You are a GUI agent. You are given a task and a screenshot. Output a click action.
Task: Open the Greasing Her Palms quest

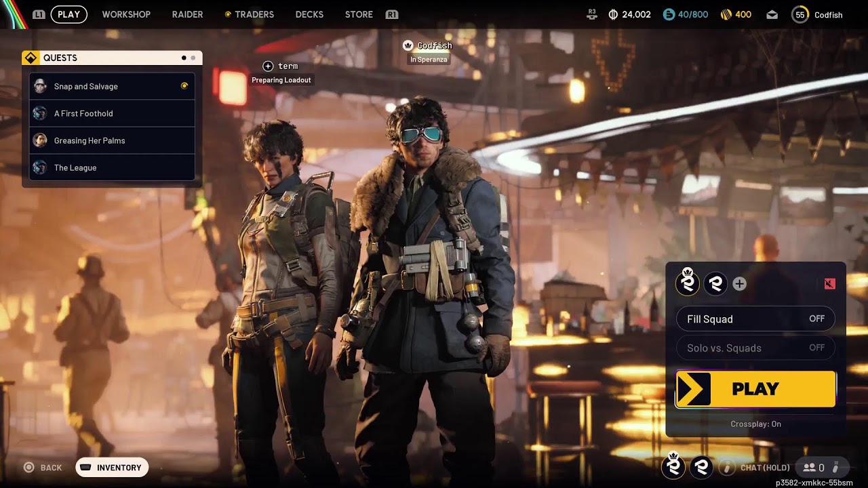pos(112,140)
